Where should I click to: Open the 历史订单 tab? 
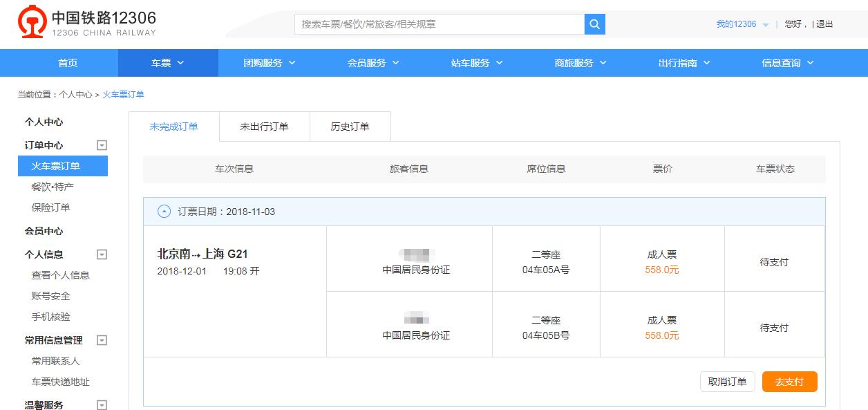point(350,127)
